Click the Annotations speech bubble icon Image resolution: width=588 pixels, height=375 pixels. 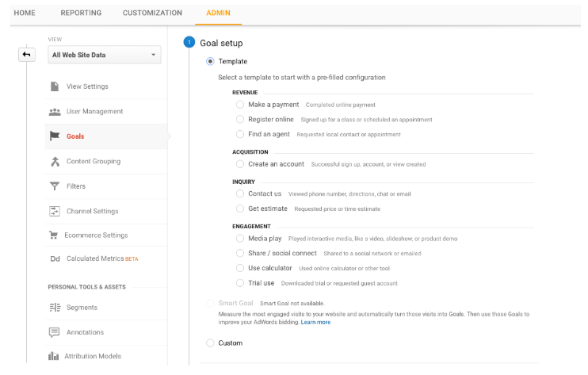(x=55, y=332)
